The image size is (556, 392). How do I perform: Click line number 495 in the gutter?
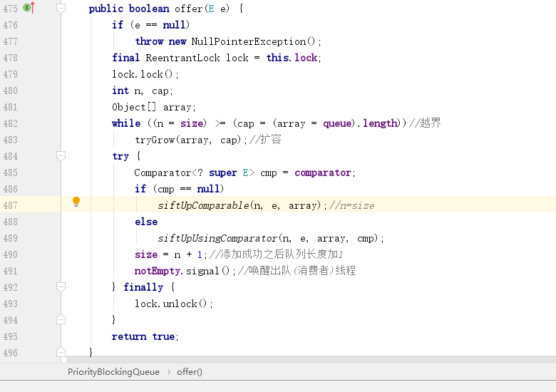[10, 336]
